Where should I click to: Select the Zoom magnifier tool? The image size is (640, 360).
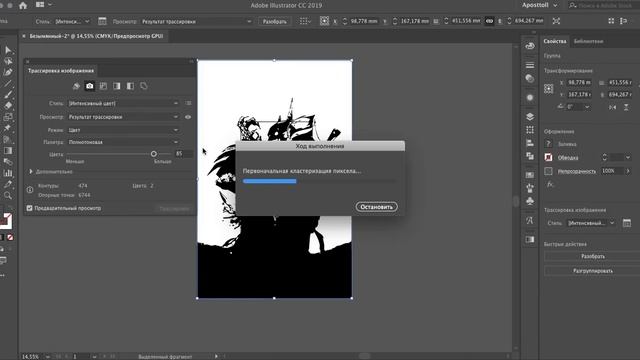click(x=8, y=196)
